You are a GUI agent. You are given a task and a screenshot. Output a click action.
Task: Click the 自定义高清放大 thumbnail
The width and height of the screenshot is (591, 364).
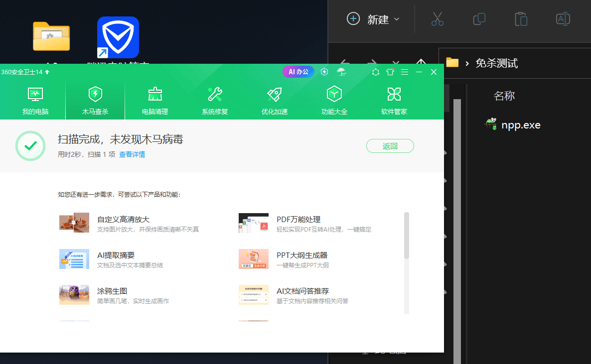pyautogui.click(x=74, y=223)
